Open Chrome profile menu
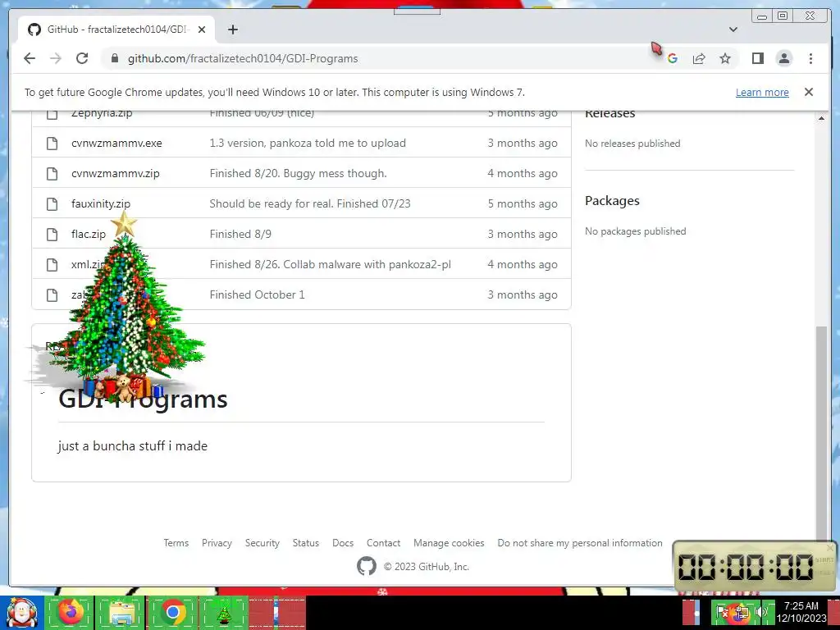The width and height of the screenshot is (840, 630). (x=783, y=58)
